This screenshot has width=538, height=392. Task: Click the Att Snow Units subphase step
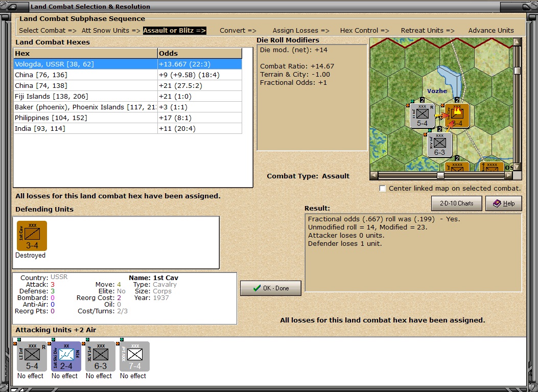pyautogui.click(x=111, y=30)
